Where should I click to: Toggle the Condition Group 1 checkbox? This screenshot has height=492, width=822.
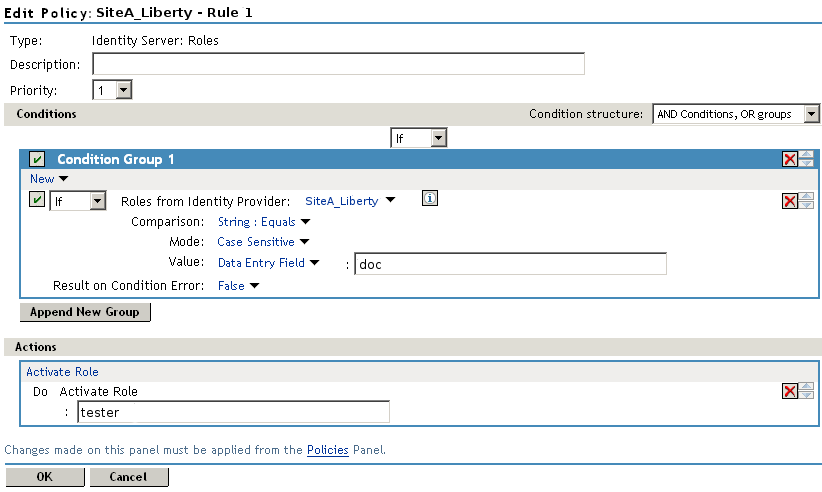37,159
